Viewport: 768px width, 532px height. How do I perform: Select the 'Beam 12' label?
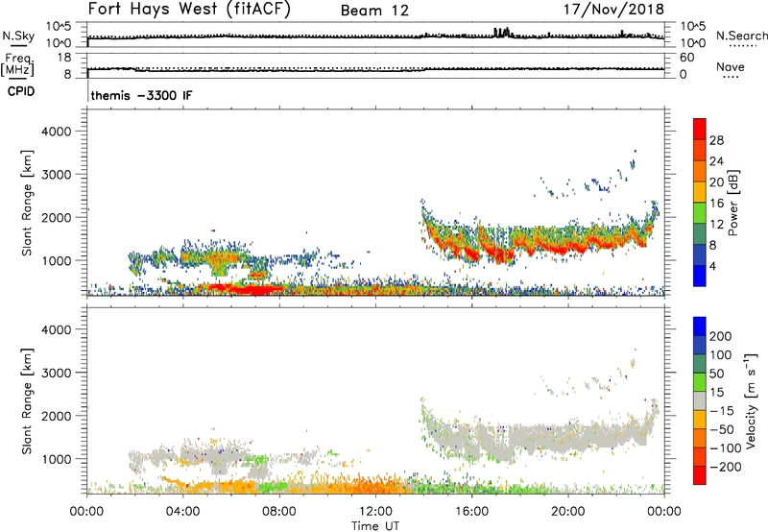(374, 11)
